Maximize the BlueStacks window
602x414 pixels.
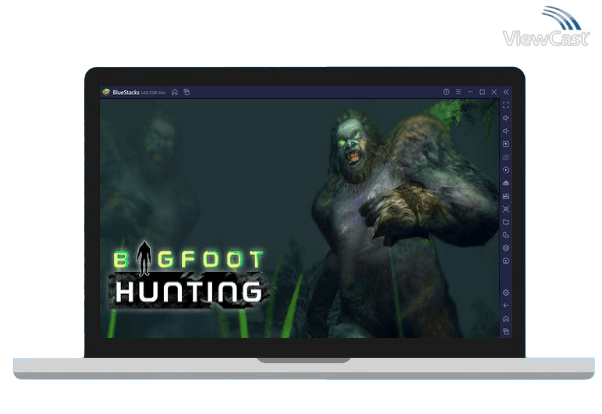(x=482, y=92)
